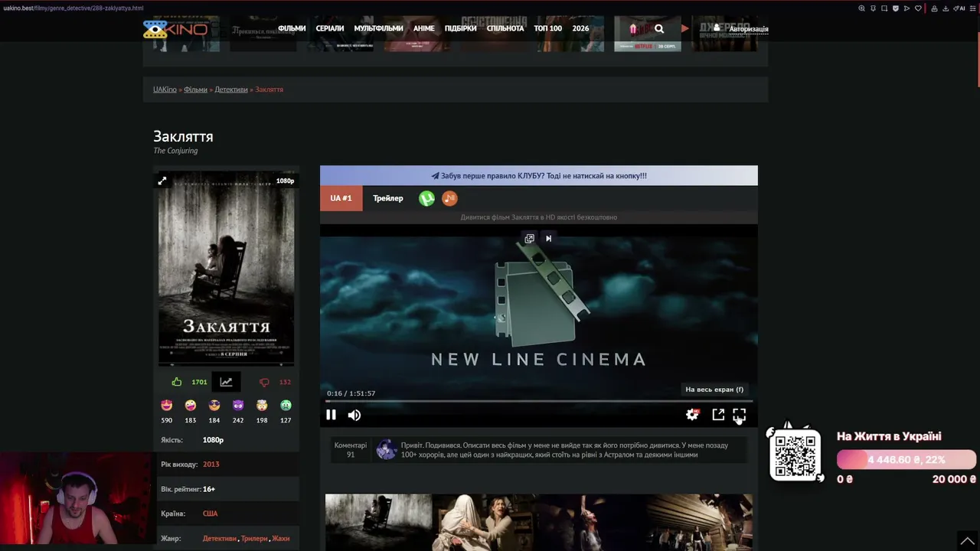Open the white sheet ghost screenshot thumbnail

point(485,522)
